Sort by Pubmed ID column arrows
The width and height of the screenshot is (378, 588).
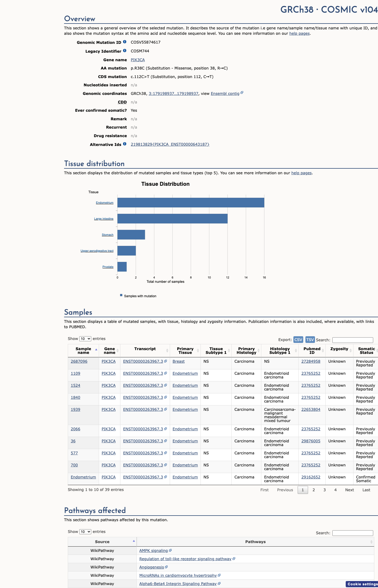pos(323,351)
